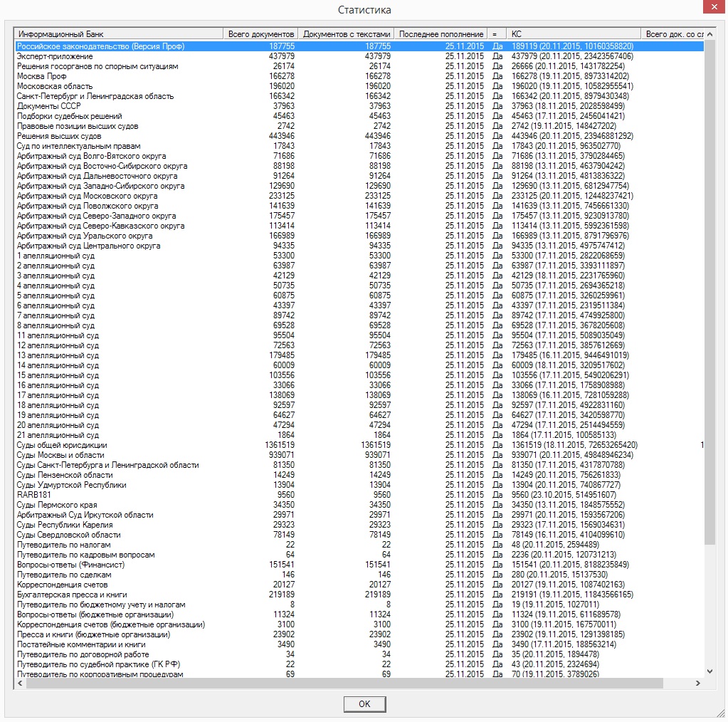Click the OK button
This screenshot has width=728, height=722.
pyautogui.click(x=364, y=703)
